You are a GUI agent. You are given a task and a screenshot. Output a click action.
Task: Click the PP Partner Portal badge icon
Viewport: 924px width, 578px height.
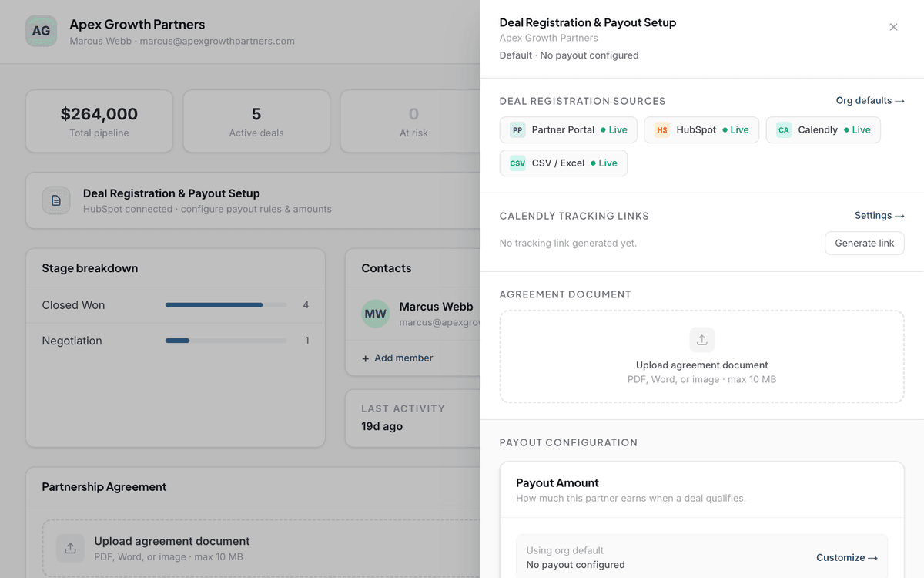[x=517, y=130]
